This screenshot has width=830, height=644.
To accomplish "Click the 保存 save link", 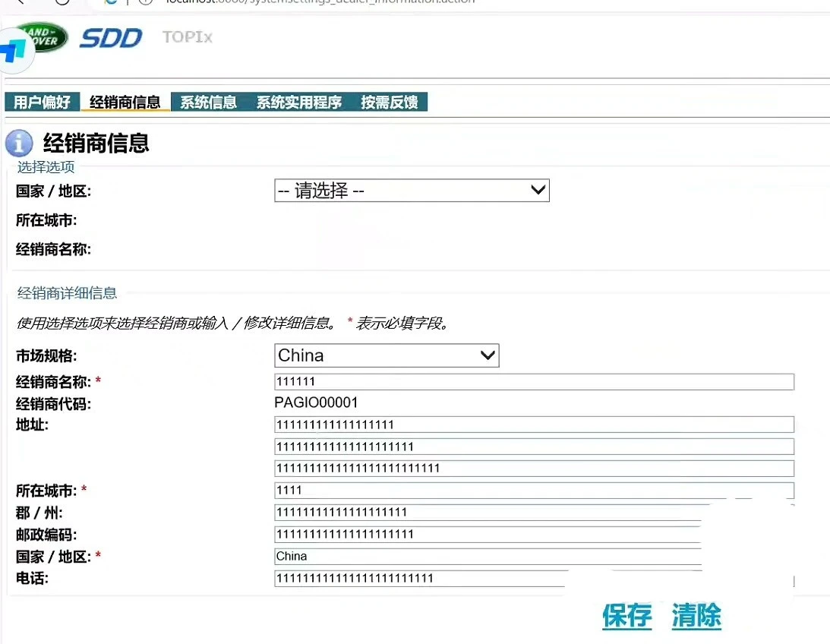I will point(626,617).
